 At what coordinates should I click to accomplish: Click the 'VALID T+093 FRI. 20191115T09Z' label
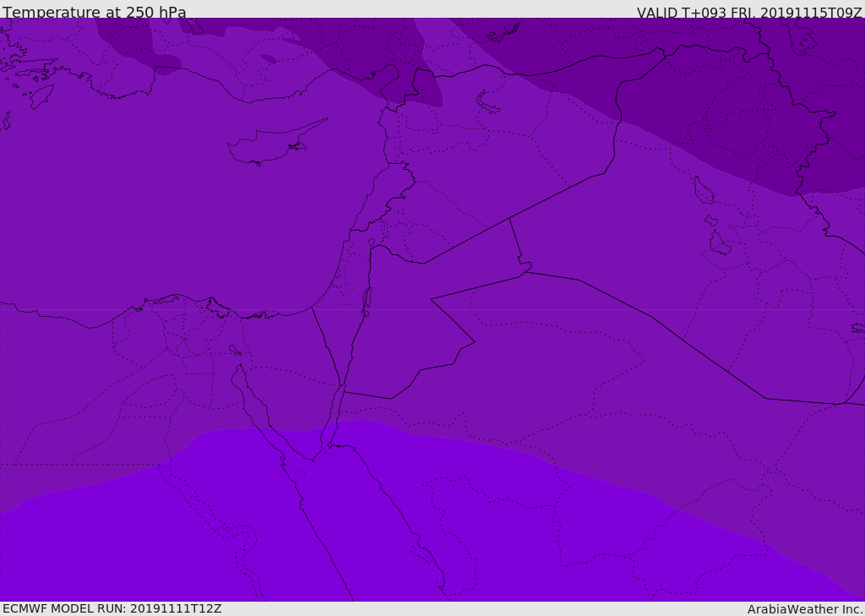pyautogui.click(x=749, y=13)
